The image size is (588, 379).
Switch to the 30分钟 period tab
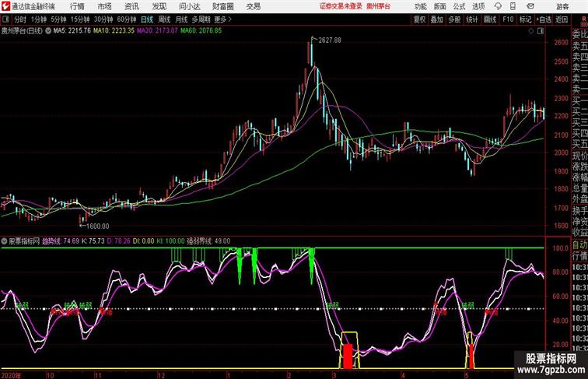tap(103, 19)
